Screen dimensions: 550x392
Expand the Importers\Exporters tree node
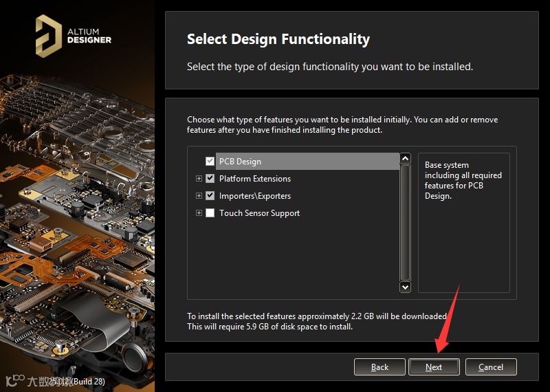click(x=199, y=195)
